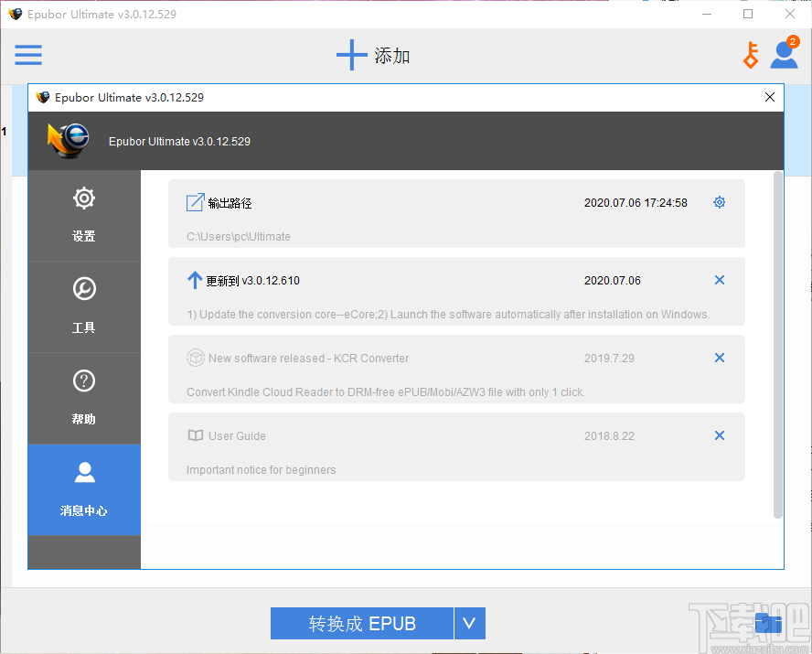The width and height of the screenshot is (812, 654).
Task: Open the Help (帮助) sidebar section
Action: click(x=83, y=398)
